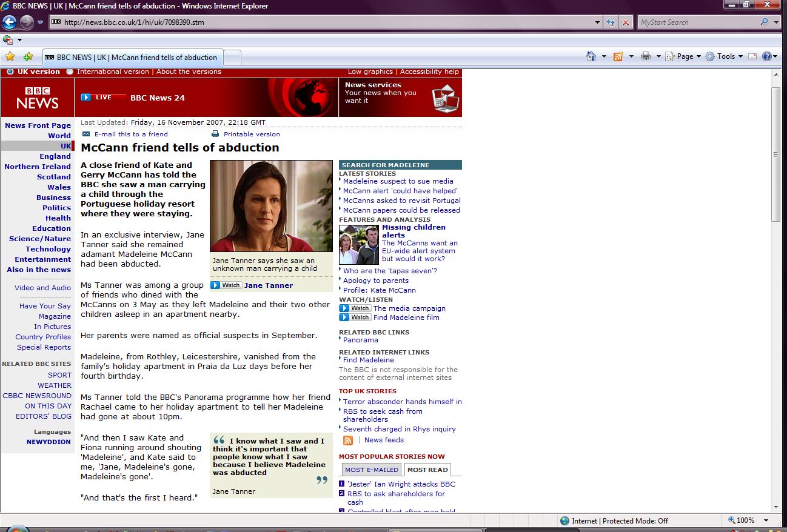787x532 pixels.
Task: Select the International version radio button
Action: coord(70,71)
